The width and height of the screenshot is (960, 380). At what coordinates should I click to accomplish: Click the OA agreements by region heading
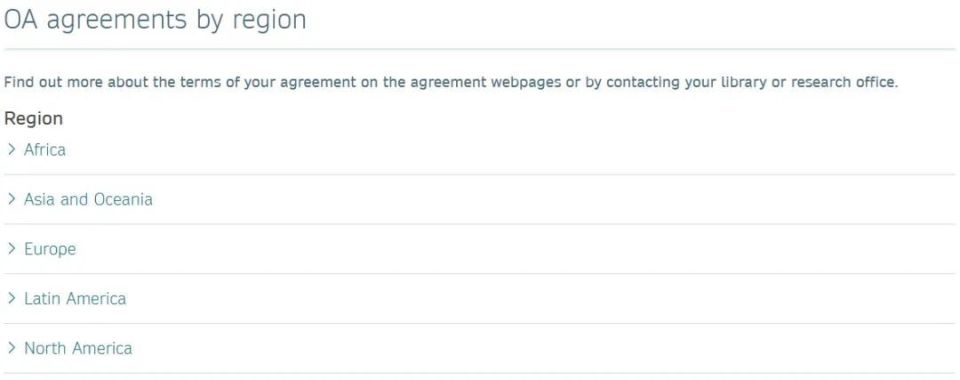pos(155,20)
